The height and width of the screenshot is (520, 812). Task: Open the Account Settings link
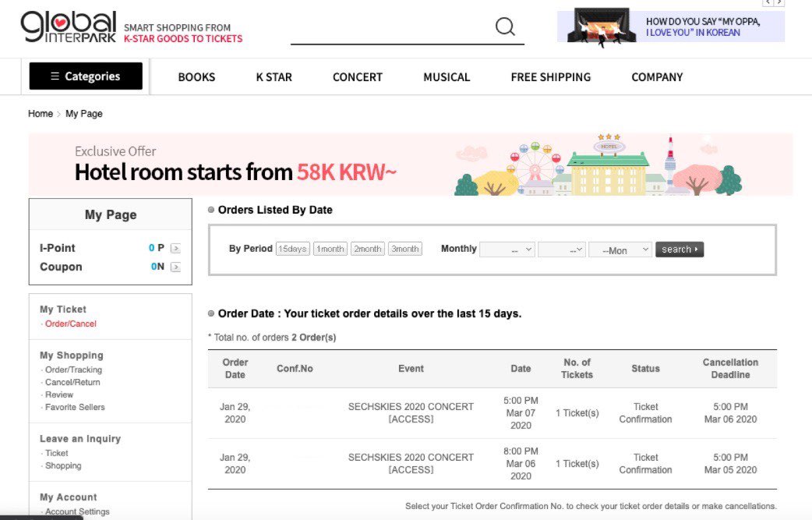tap(77, 511)
